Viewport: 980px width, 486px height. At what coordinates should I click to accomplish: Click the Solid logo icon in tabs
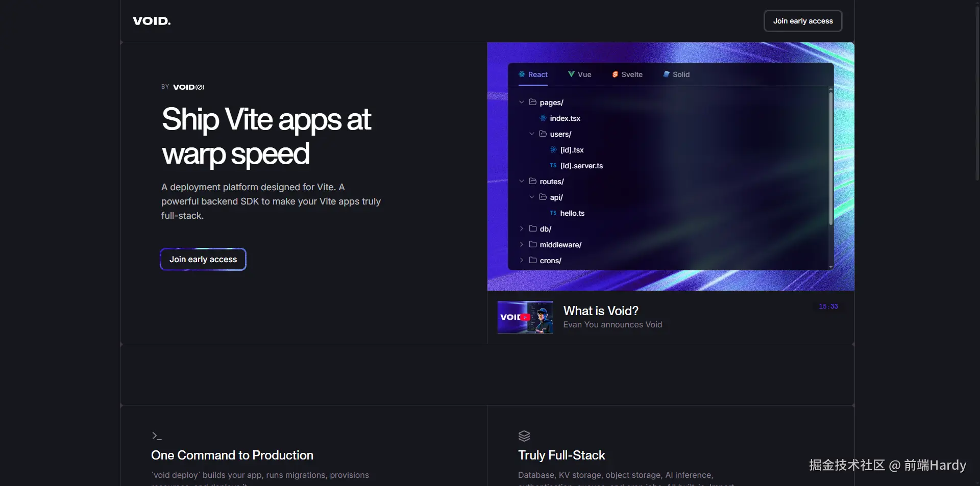666,74
